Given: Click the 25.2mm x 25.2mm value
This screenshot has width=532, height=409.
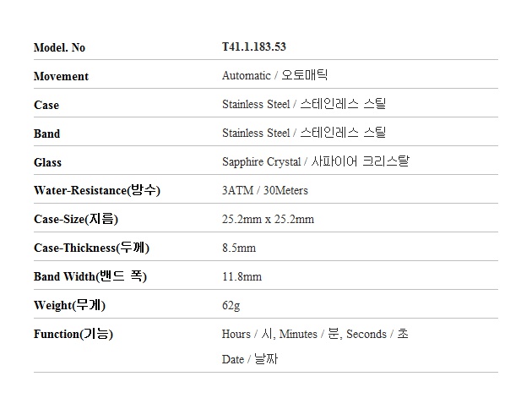Looking at the screenshot, I should (x=268, y=220).
